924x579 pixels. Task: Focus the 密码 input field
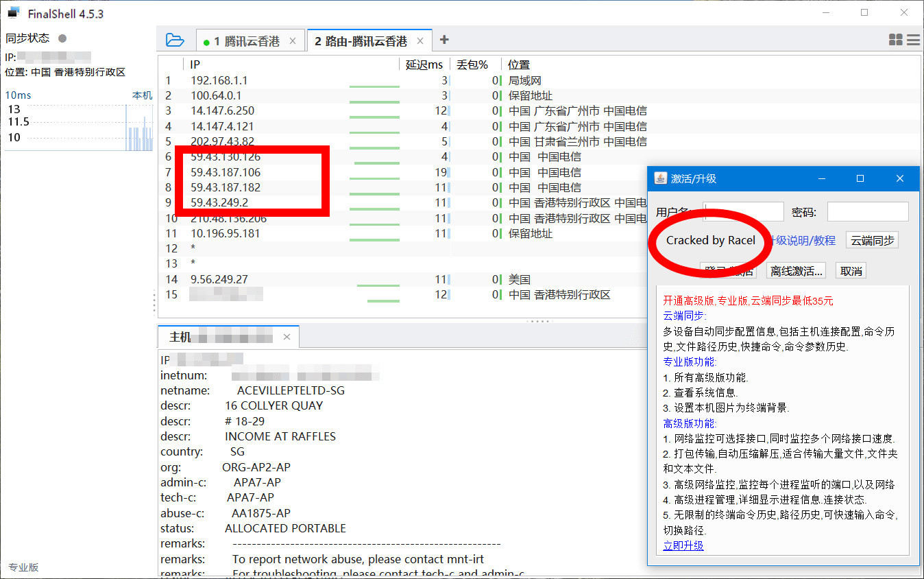pyautogui.click(x=868, y=212)
